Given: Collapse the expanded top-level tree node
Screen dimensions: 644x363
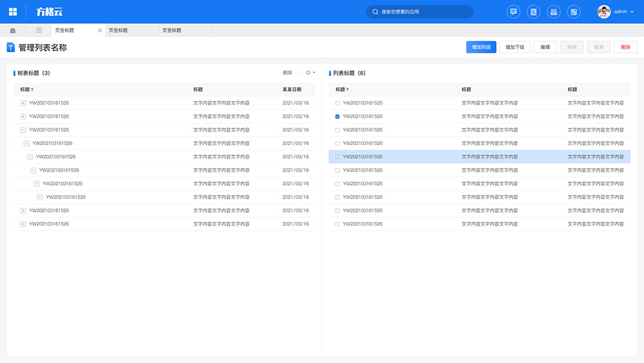Looking at the screenshot, I should pos(23,130).
